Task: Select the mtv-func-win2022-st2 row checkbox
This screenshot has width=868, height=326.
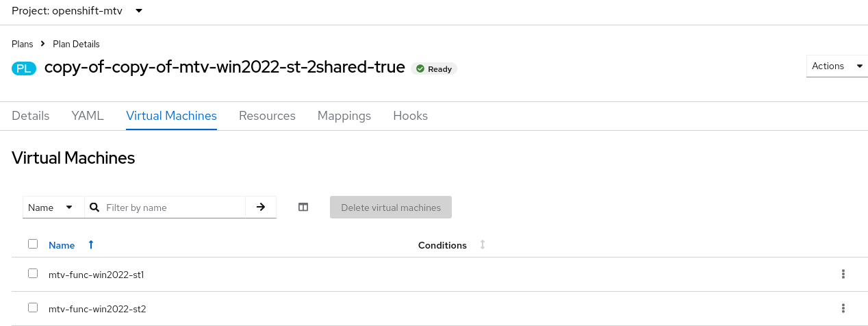Action: [33, 308]
